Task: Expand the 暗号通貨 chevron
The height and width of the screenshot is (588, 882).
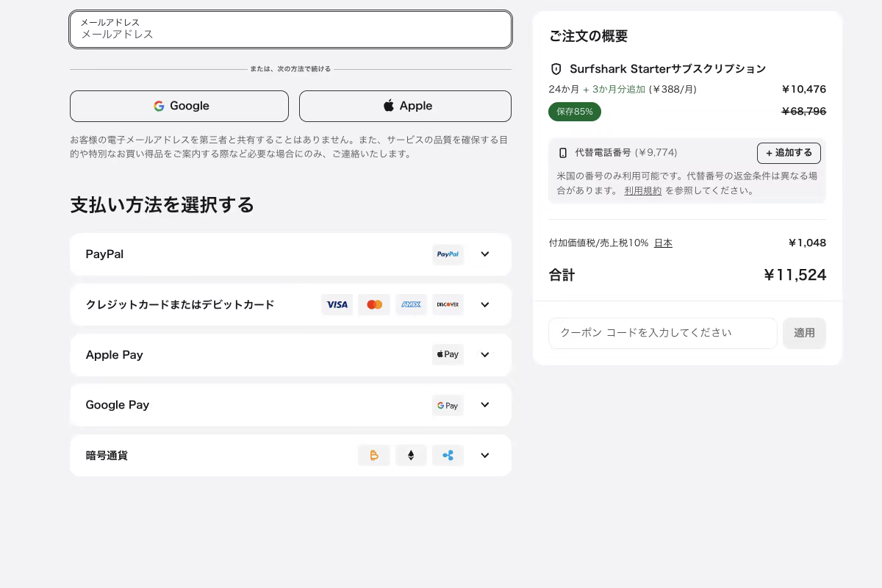Action: click(485, 456)
